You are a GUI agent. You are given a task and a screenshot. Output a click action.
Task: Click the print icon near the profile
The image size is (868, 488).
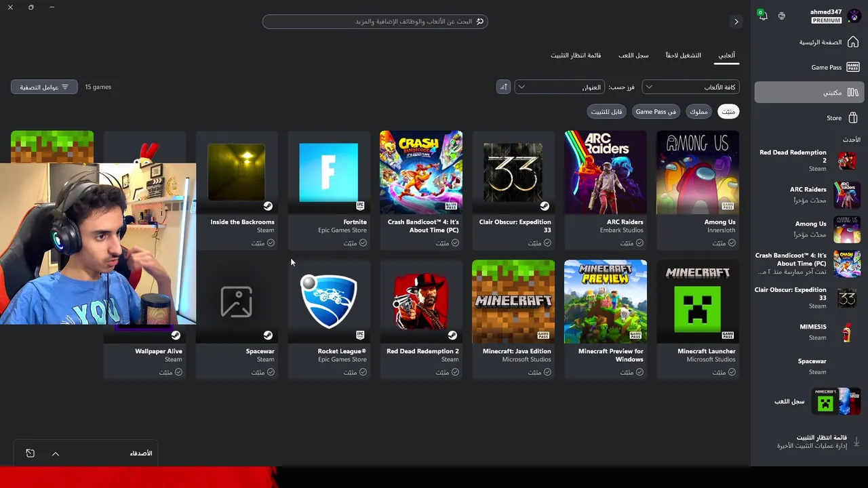click(782, 16)
